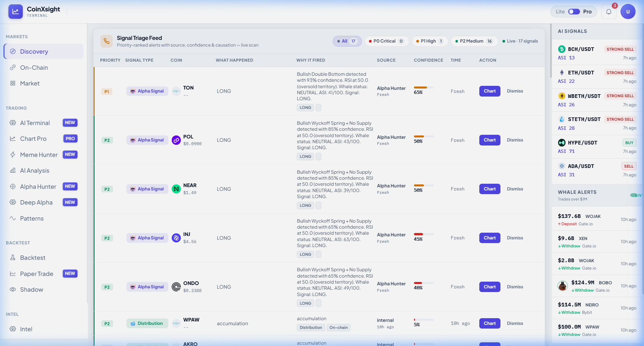This screenshot has width=644, height=346.
Task: Click the Alpha Signal tag on ONDO row
Action: tap(147, 287)
